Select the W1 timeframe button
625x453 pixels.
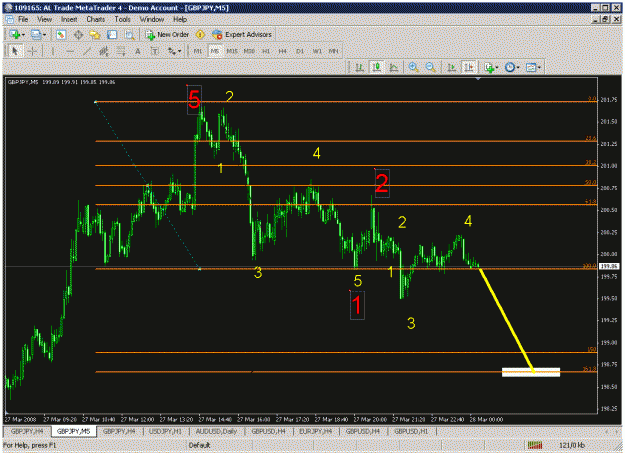317,51
